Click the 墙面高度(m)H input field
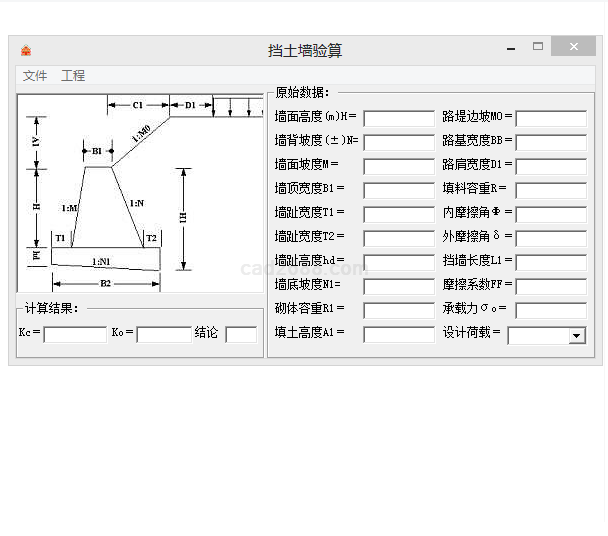This screenshot has width=608, height=536. coord(398,119)
